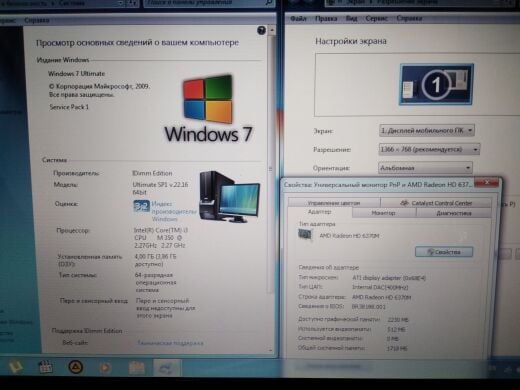
Task: Open Индекс производительности Windows link
Action: pyautogui.click(x=173, y=211)
